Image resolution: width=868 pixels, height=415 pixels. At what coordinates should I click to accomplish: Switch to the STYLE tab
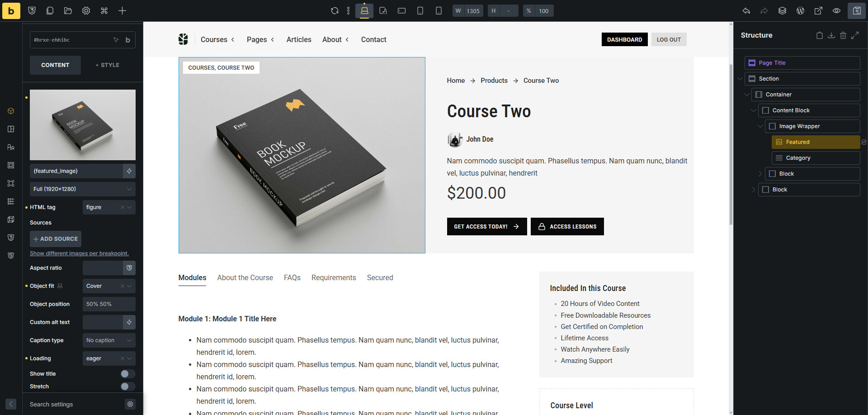click(108, 65)
